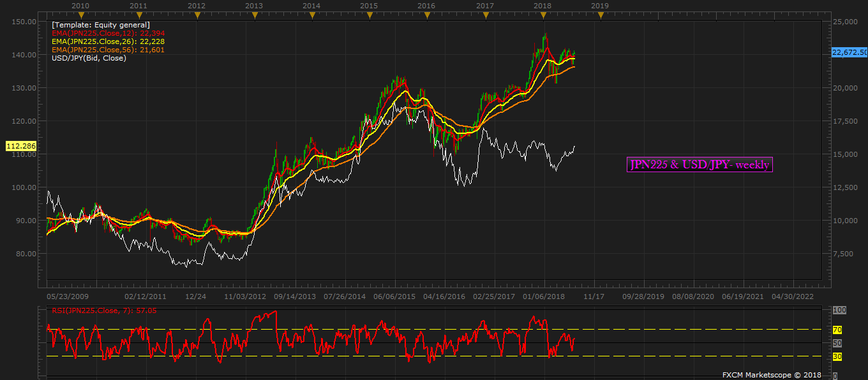Click the 2010 year marker triangle

(80, 14)
